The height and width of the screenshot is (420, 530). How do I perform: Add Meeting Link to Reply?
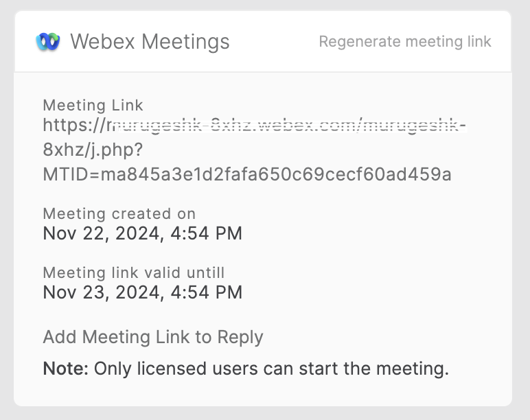(x=153, y=337)
